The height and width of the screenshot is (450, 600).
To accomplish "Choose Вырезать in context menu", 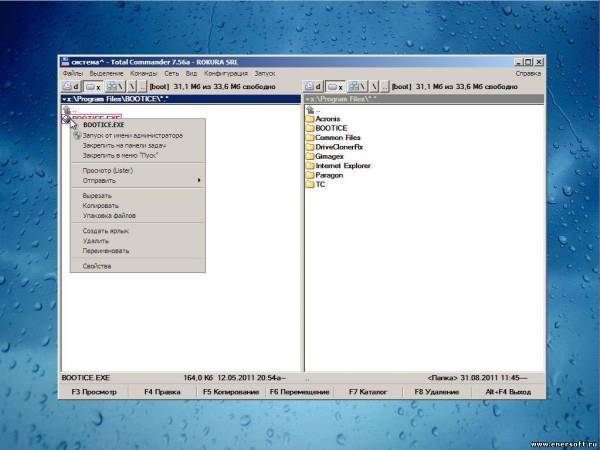I will 138,196.
